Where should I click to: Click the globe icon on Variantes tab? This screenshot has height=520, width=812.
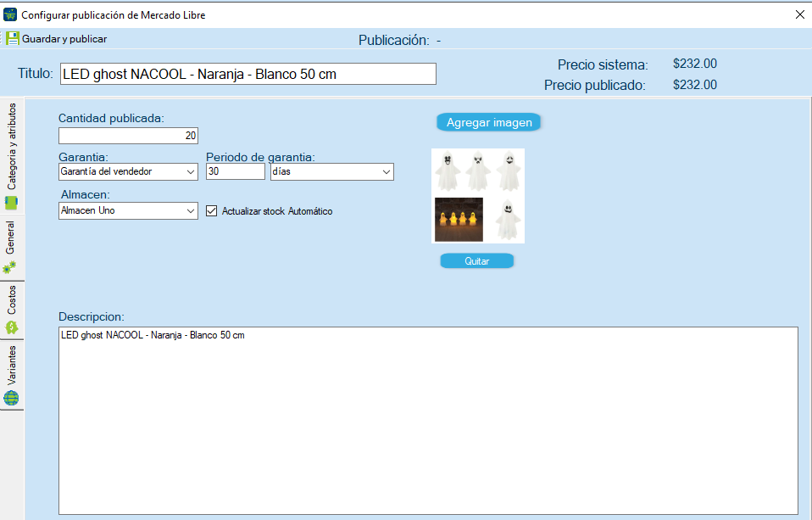pos(11,398)
